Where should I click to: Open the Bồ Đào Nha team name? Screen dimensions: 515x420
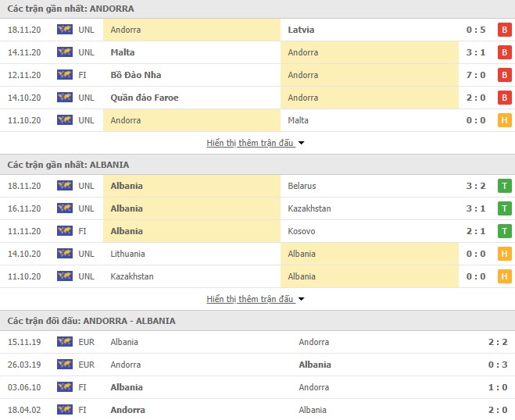[x=136, y=75]
